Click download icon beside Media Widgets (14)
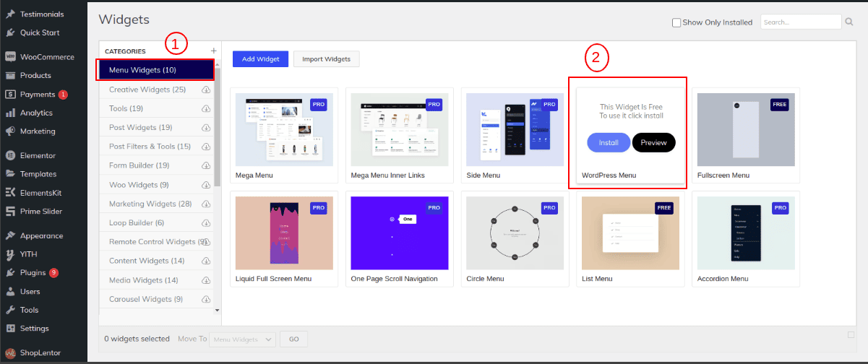Image resolution: width=868 pixels, height=364 pixels. point(206,279)
